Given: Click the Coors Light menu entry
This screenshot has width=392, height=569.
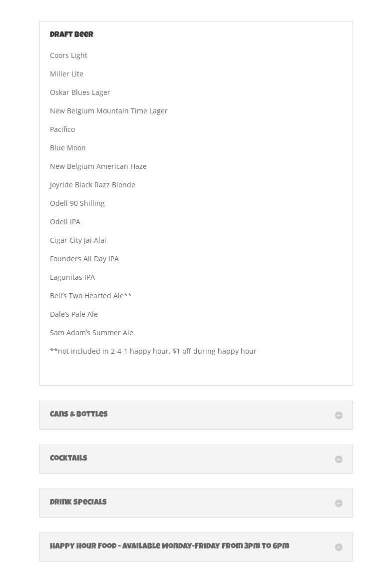Looking at the screenshot, I should (68, 55).
